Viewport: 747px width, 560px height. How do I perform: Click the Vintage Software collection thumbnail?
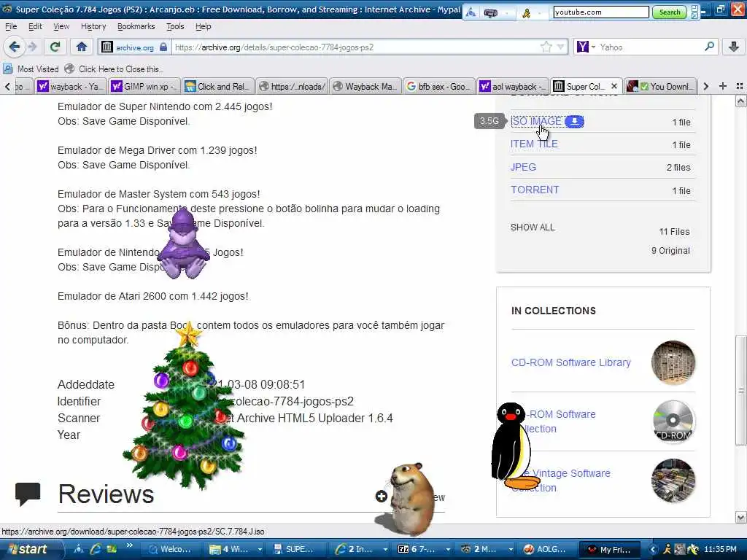pyautogui.click(x=673, y=481)
